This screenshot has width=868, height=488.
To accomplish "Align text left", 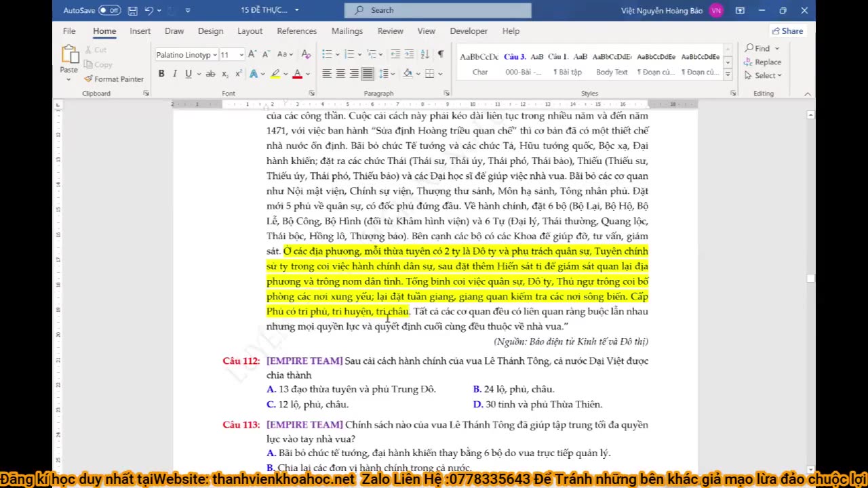I will (x=327, y=74).
